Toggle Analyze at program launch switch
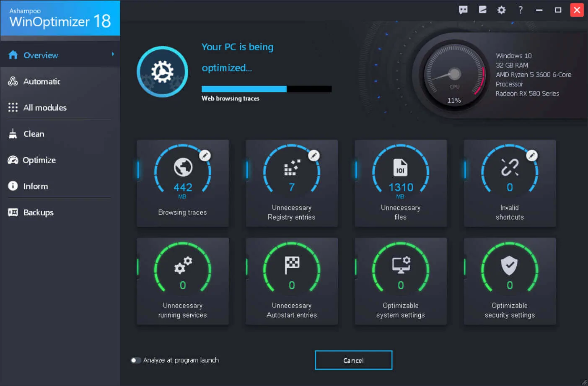Screen dimensions: 588x386 pos(135,360)
